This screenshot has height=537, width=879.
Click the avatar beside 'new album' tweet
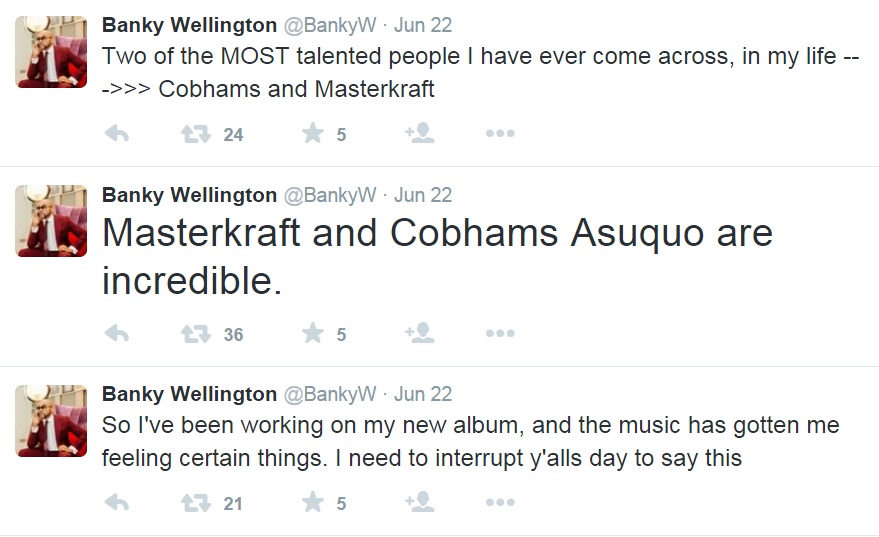pyautogui.click(x=52, y=420)
